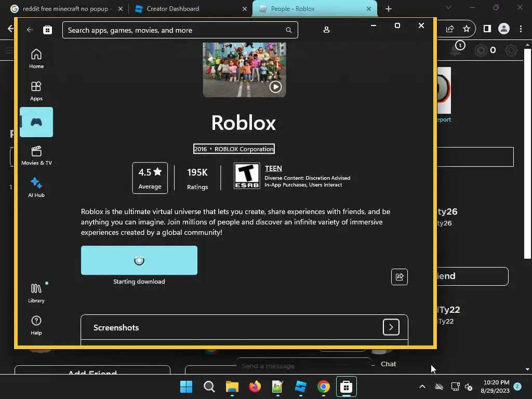
Task: Click the Send a message field
Action: coord(303,366)
